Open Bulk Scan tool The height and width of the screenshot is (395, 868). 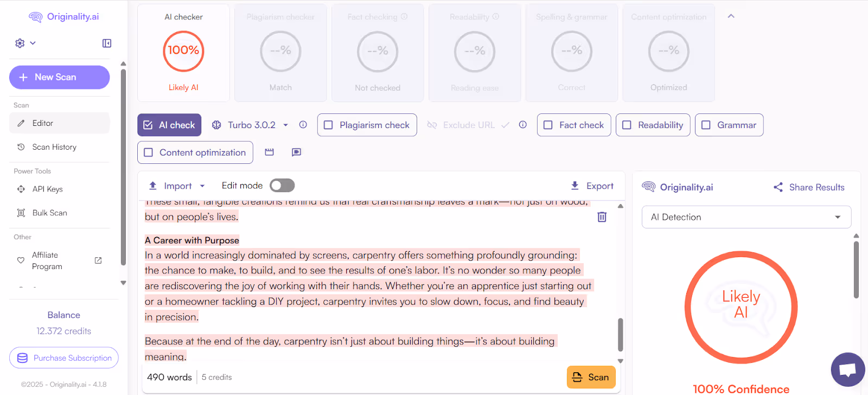point(60,213)
